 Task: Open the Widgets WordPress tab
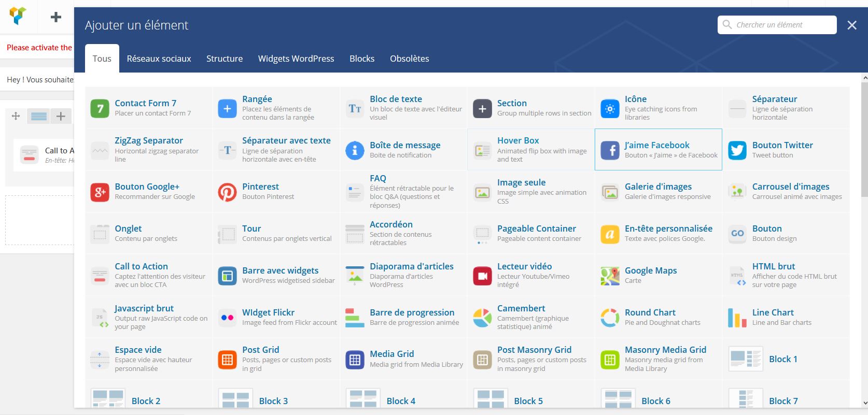tap(296, 59)
